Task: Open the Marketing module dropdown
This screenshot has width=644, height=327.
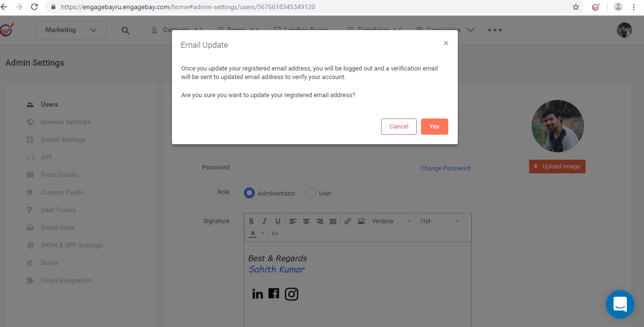Action: click(x=71, y=30)
